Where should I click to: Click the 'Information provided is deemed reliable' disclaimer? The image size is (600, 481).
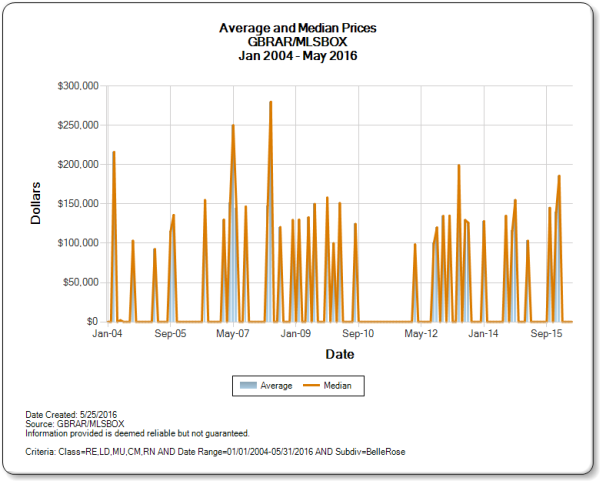coord(137,434)
